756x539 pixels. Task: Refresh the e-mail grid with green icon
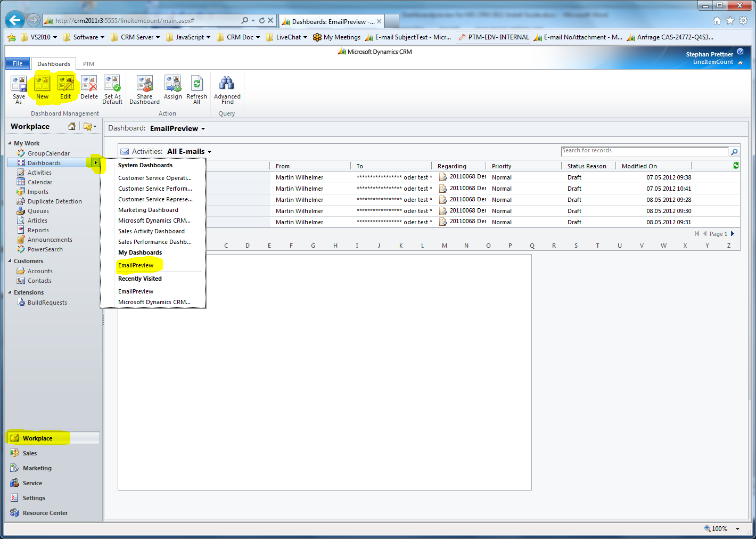(736, 166)
